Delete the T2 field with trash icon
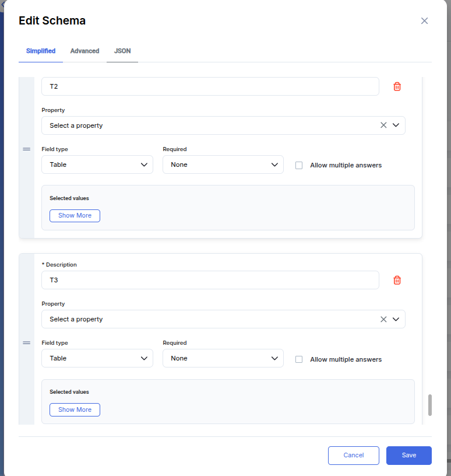 pos(397,86)
